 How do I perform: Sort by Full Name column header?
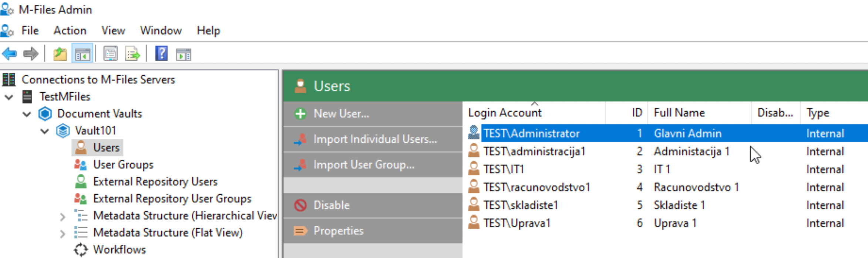(x=700, y=113)
